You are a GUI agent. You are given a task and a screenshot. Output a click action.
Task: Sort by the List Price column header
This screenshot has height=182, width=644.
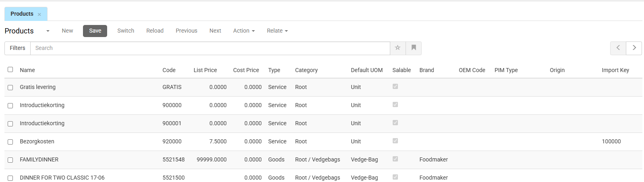click(205, 70)
